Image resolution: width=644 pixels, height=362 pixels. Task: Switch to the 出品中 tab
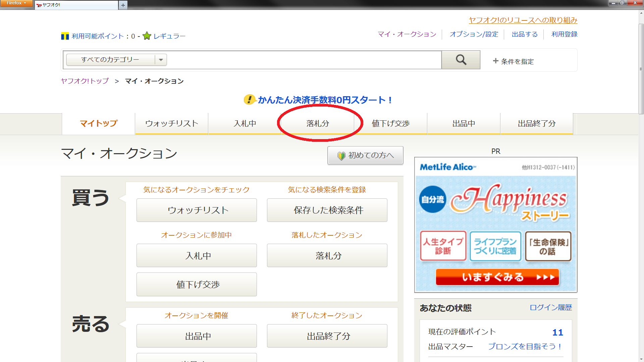point(464,124)
